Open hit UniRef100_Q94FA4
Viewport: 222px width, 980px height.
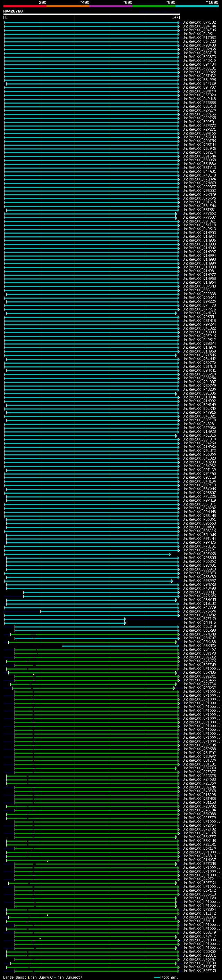199,26
